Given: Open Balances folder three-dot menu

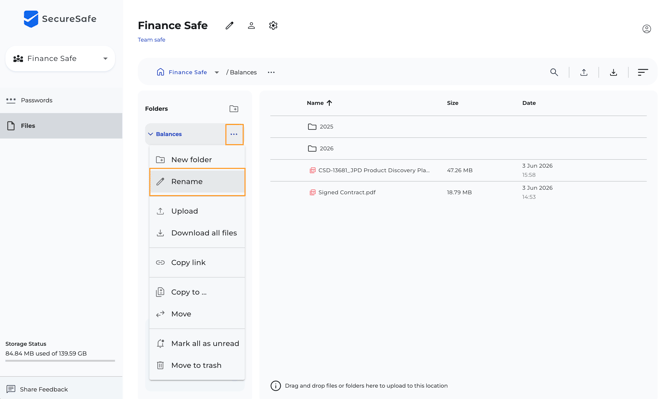Looking at the screenshot, I should point(234,134).
